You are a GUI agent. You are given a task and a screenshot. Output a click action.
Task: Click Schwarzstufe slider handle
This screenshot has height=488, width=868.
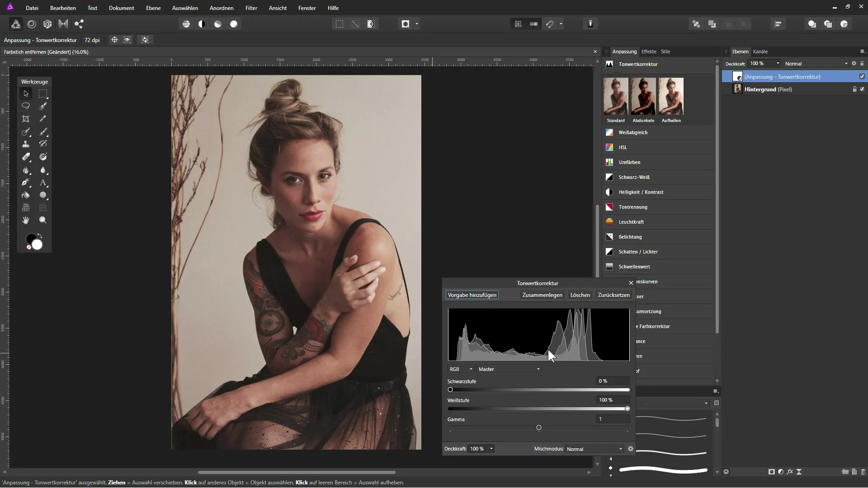450,389
